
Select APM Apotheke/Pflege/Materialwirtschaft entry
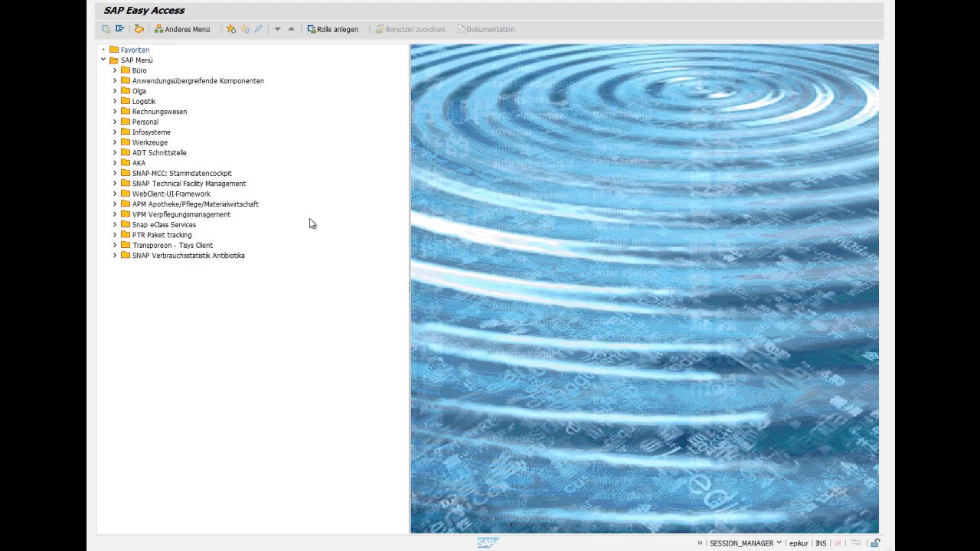tap(195, 204)
